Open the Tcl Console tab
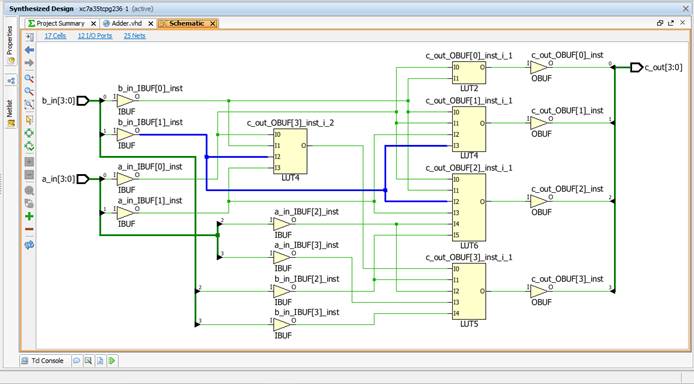Image resolution: width=694 pixels, height=384 pixels. [43, 361]
